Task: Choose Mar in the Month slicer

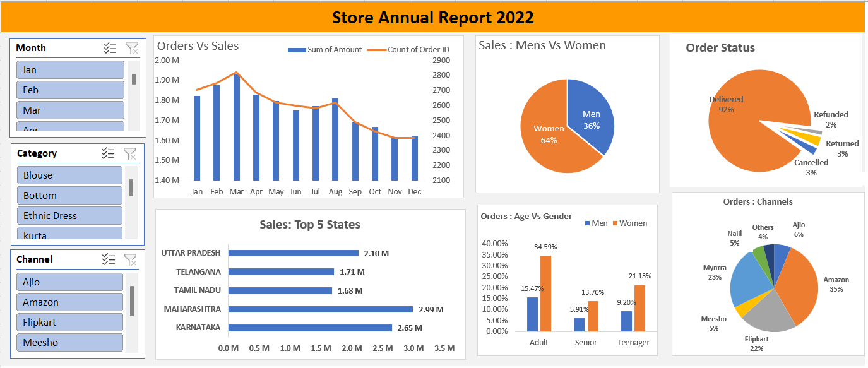Action: 70,110
